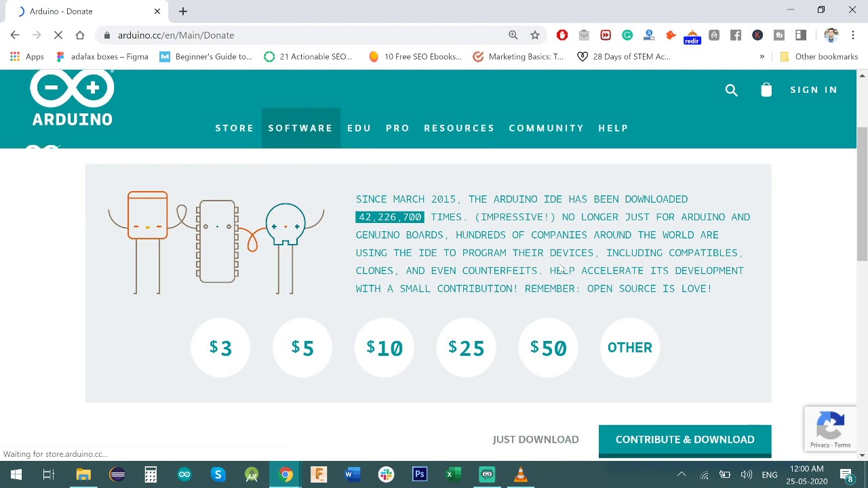The height and width of the screenshot is (488, 868).
Task: Click the CONTRIBUTE & DOWNLOAD button
Action: pyautogui.click(x=685, y=440)
